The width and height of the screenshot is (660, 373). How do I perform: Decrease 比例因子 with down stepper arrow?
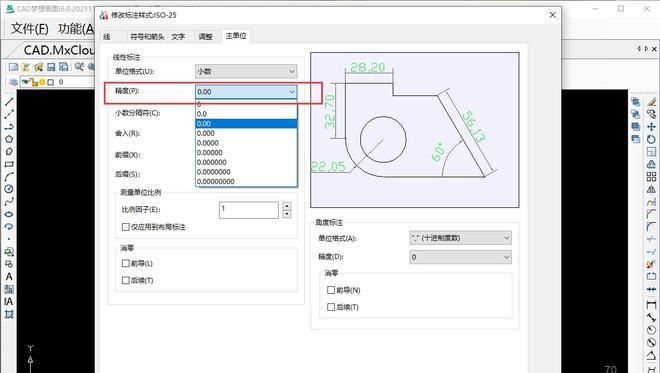(x=287, y=214)
